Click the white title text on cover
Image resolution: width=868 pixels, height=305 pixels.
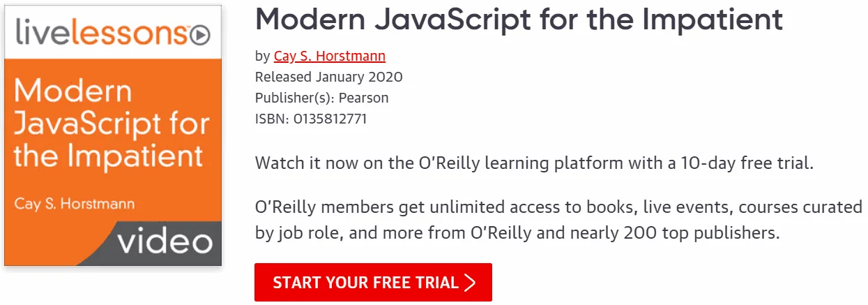[112, 124]
